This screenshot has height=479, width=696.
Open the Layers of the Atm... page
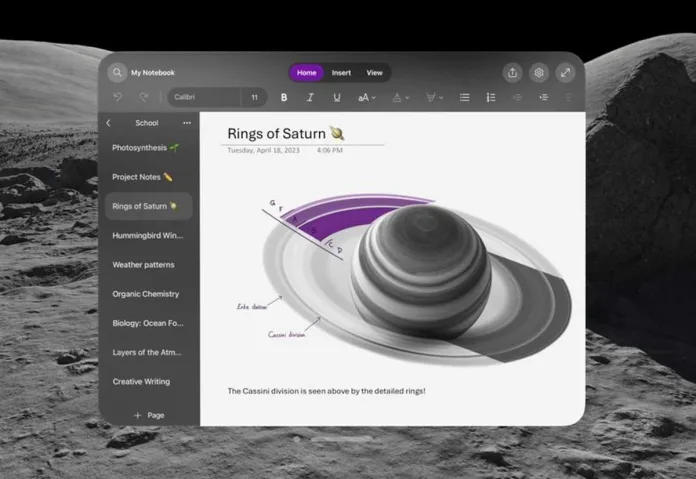tap(149, 352)
